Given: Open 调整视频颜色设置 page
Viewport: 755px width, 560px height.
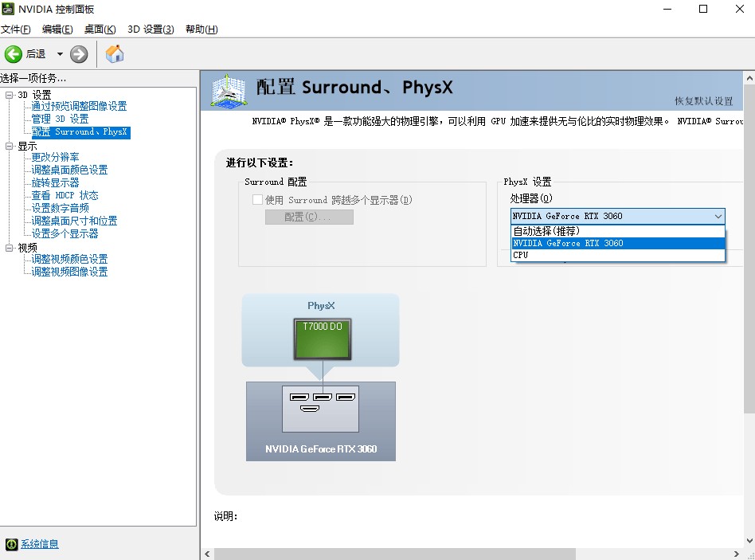Looking at the screenshot, I should 69,259.
